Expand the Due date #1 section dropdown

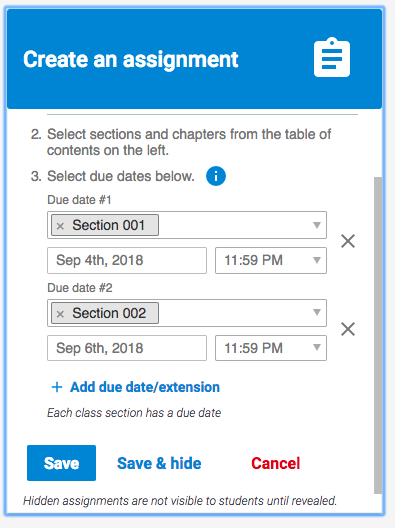coord(317,225)
